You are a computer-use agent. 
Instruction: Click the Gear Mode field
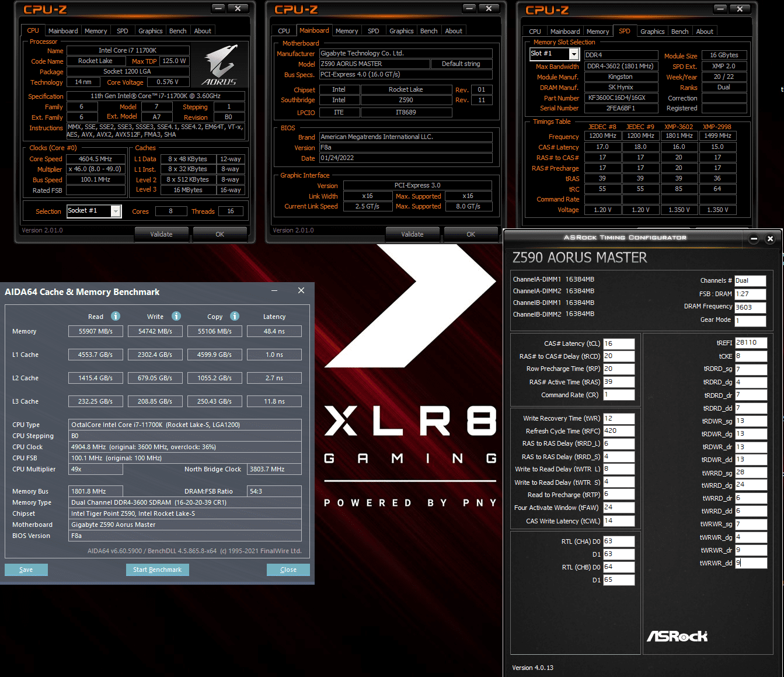click(x=750, y=320)
